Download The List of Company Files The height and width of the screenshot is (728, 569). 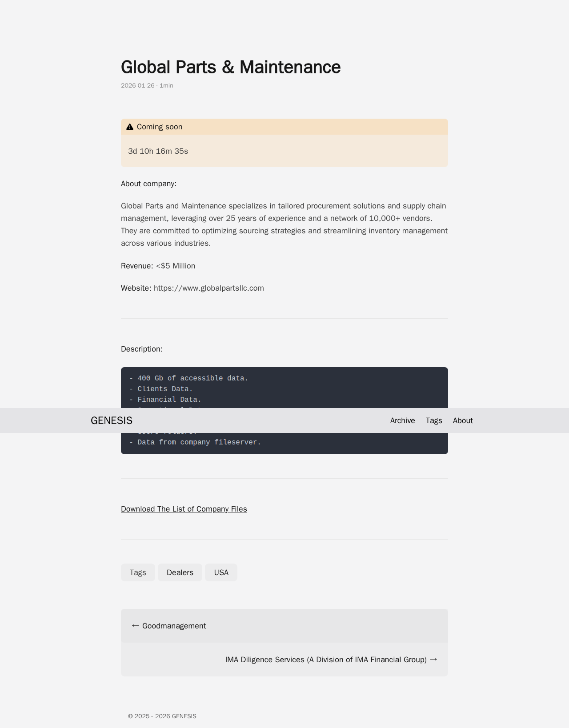pos(184,509)
